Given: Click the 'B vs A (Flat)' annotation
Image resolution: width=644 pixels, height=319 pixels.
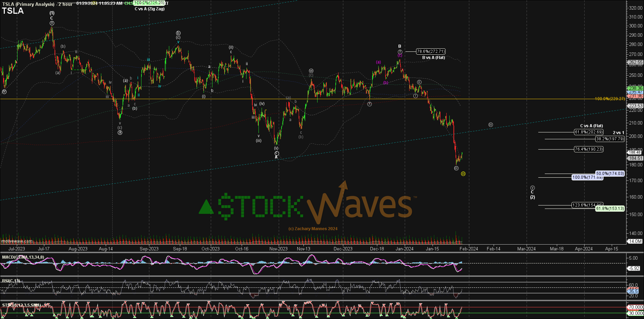Looking at the screenshot, I should (434, 58).
